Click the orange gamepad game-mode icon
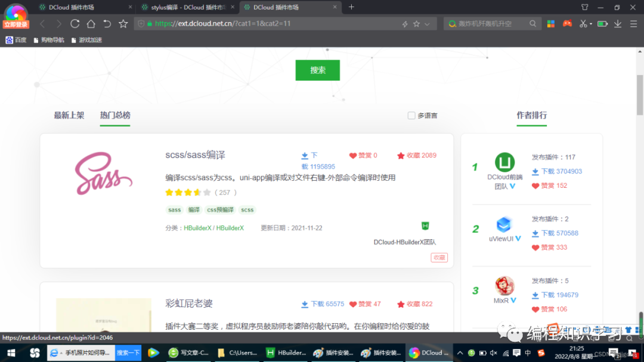 [x=566, y=24]
